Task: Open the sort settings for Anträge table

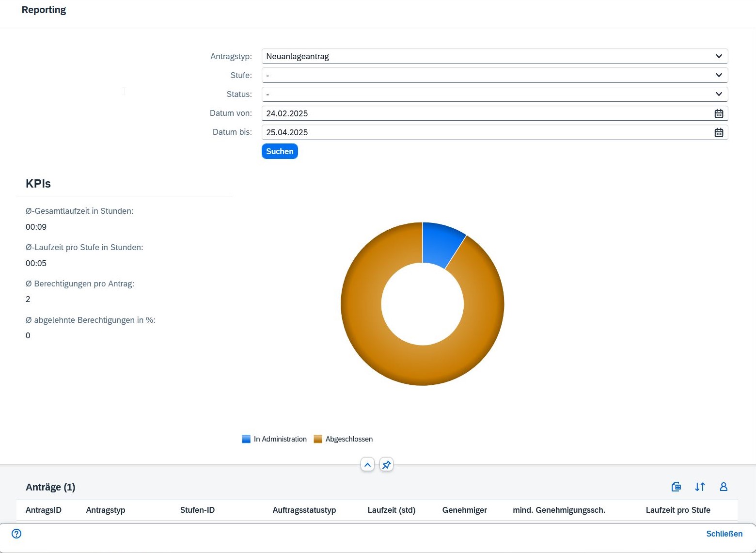Action: click(700, 487)
